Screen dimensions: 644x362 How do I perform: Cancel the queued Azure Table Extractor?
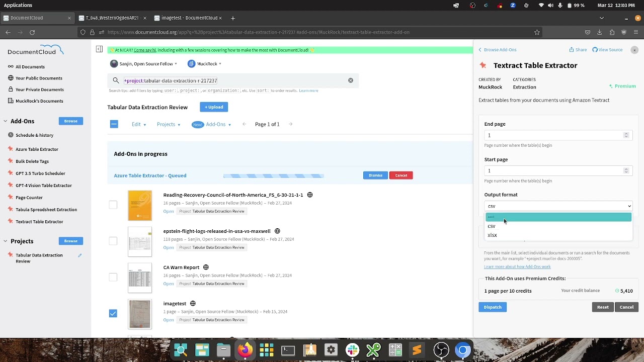pyautogui.click(x=401, y=175)
